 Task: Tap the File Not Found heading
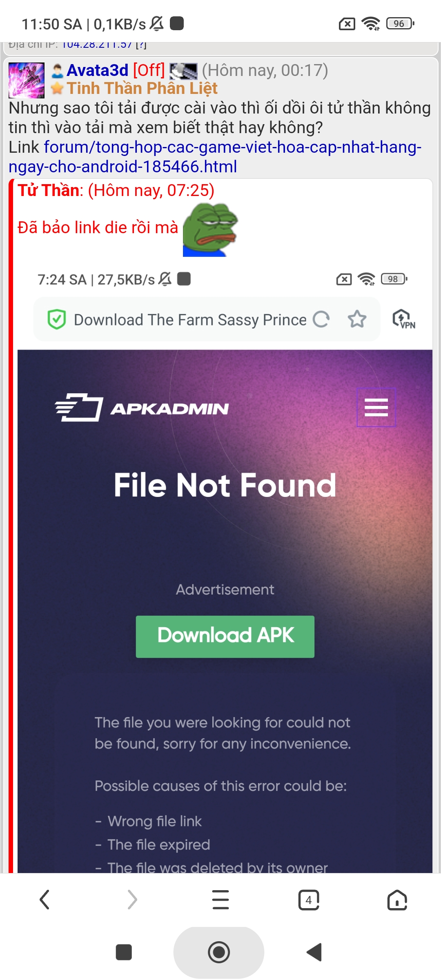[x=225, y=485]
